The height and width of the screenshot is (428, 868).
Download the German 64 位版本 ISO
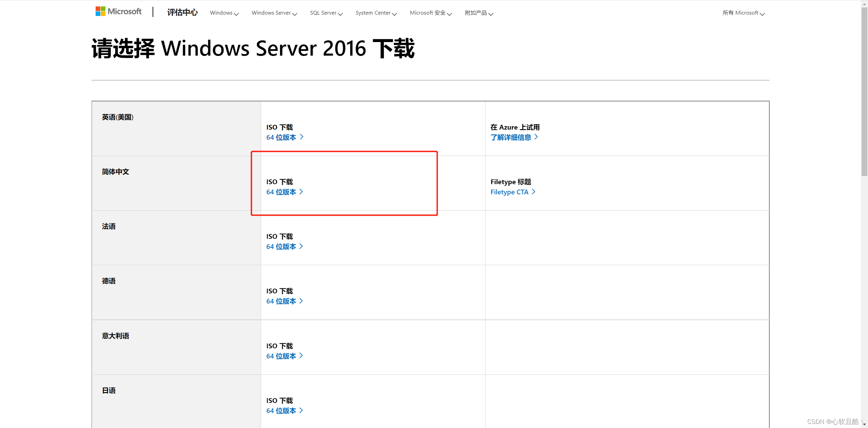tap(281, 301)
